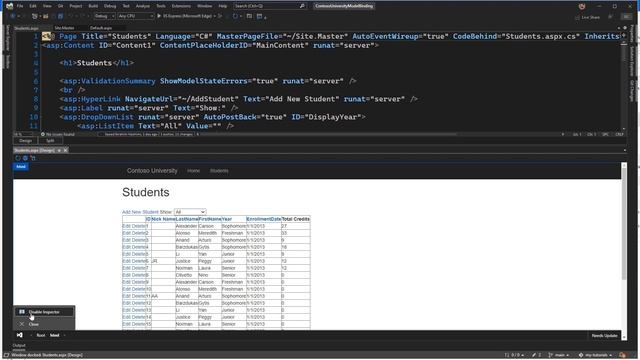Click the Live Share icon
Viewport: 640px width, 360px height.
pos(577,18)
